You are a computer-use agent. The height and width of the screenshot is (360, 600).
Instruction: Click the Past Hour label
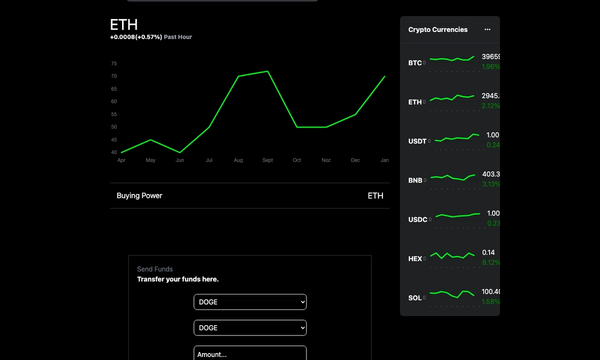178,37
